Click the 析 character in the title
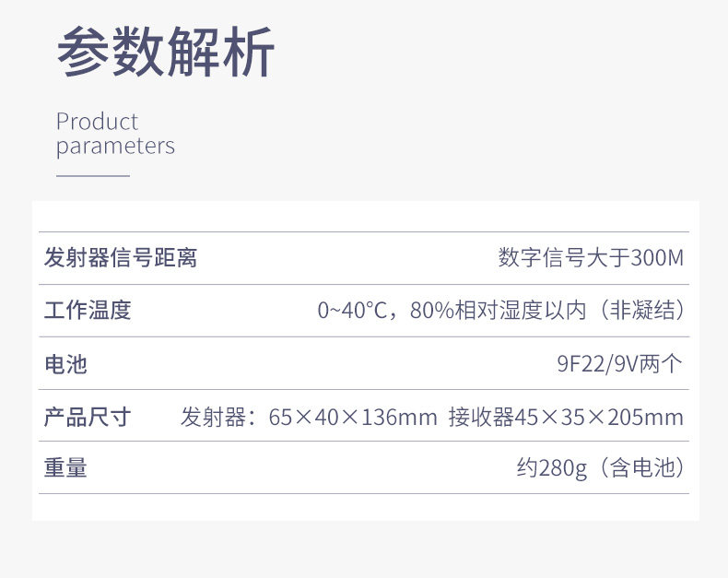Image resolution: width=728 pixels, height=578 pixels. pos(250,52)
